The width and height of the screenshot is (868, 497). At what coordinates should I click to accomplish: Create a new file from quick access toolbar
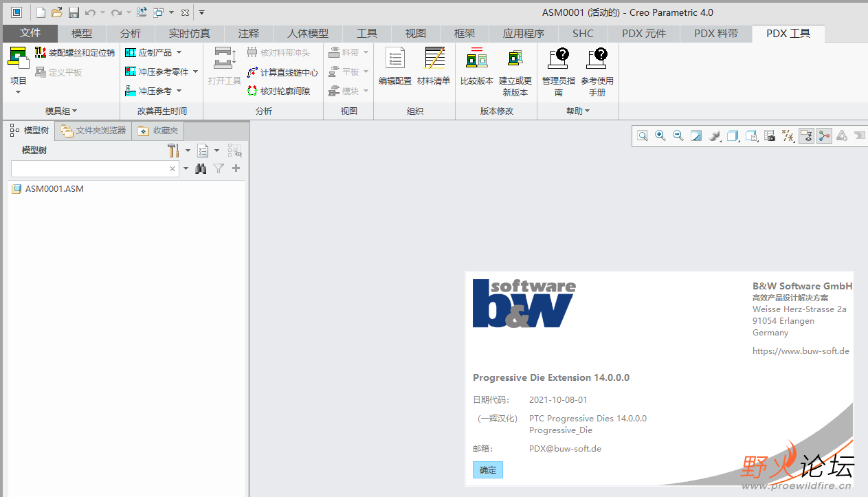pos(41,12)
